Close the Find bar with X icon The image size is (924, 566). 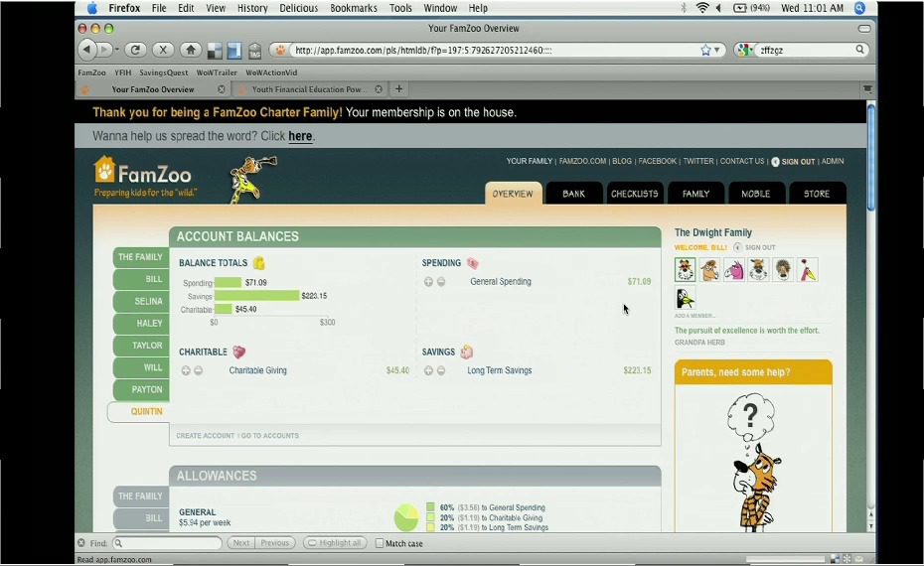point(81,543)
